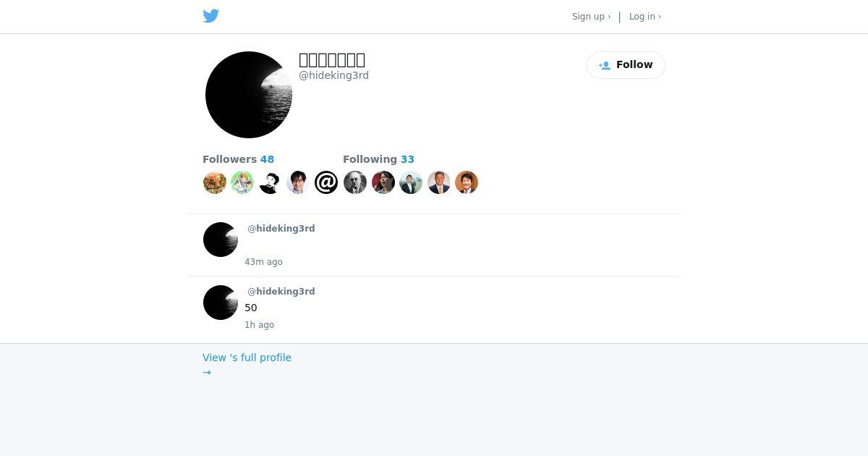This screenshot has height=456, width=868.
Task: Open the Followers 48 list
Action: point(238,159)
